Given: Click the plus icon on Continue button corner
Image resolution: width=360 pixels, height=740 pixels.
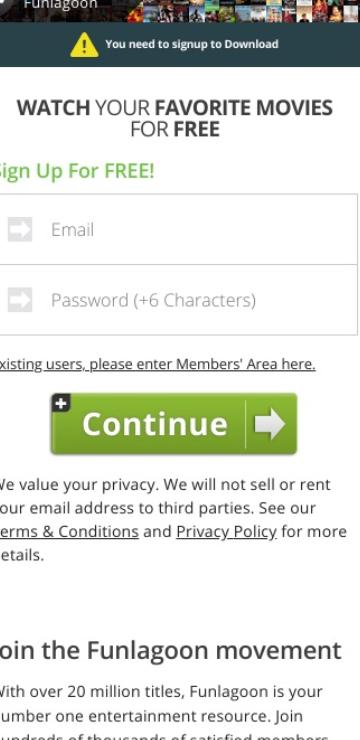Looking at the screenshot, I should click(61, 403).
